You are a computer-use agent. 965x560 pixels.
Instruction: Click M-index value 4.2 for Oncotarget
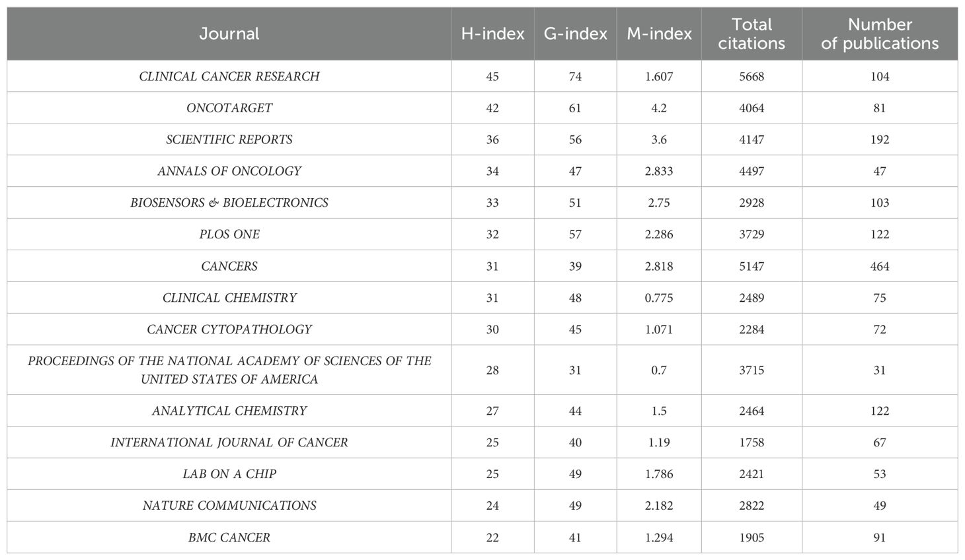659,108
